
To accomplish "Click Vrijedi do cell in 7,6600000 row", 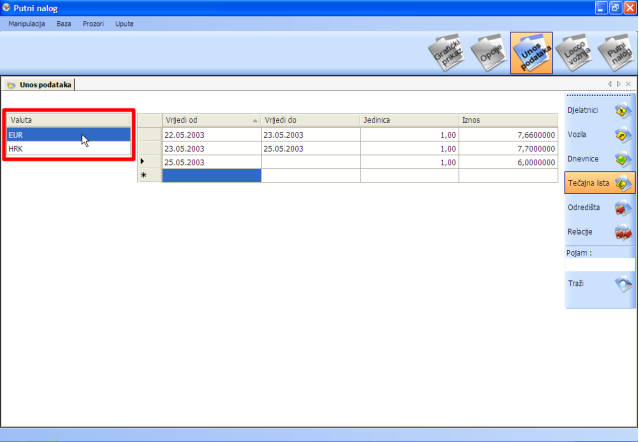I will pos(311,135).
